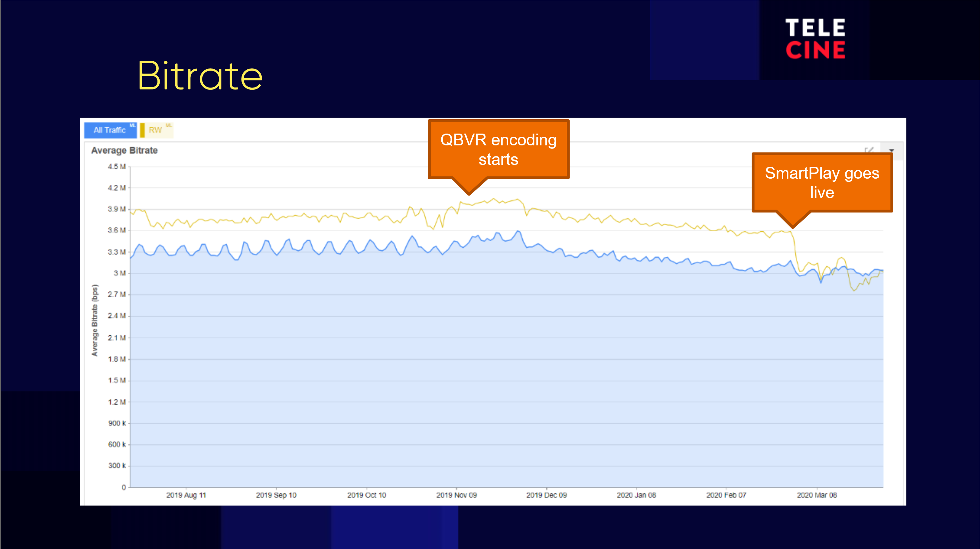Click the 2019 Nov 09 date label
Image resolution: width=980 pixels, height=549 pixels.
pyautogui.click(x=456, y=495)
